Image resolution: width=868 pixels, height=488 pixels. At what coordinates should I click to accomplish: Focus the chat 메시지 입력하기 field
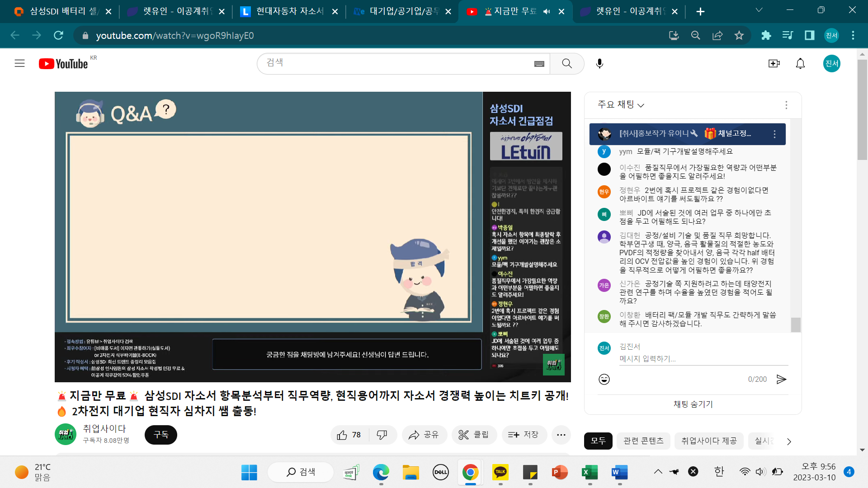click(703, 359)
